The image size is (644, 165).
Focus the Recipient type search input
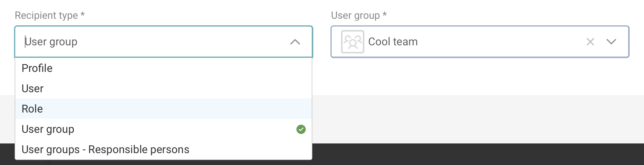click(x=156, y=42)
